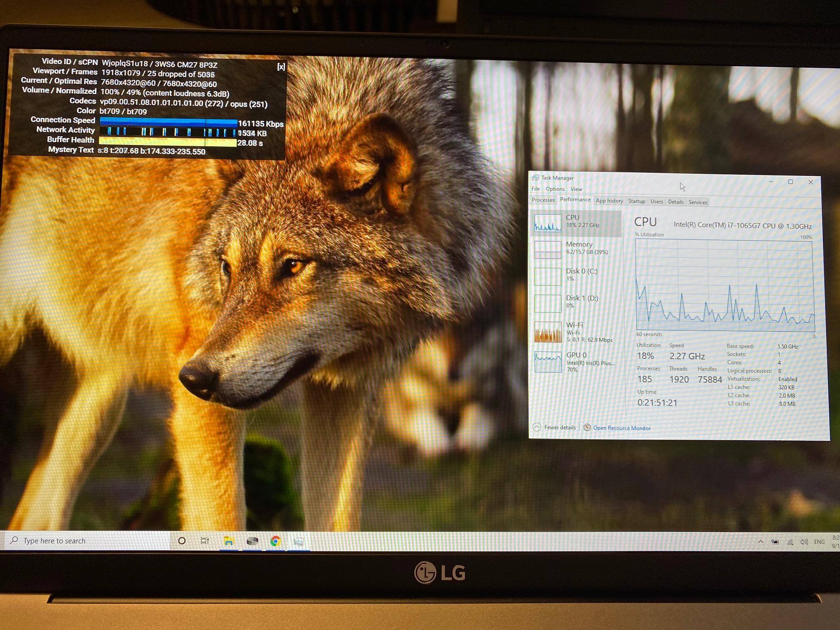Open the Services tab
This screenshot has width=840, height=630.
697,202
